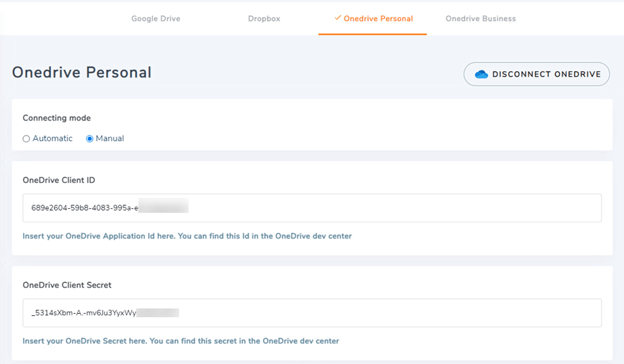Click the cloud icon in Disconnect OneDrive
Viewport: 624px width, 364px height.
[482, 75]
